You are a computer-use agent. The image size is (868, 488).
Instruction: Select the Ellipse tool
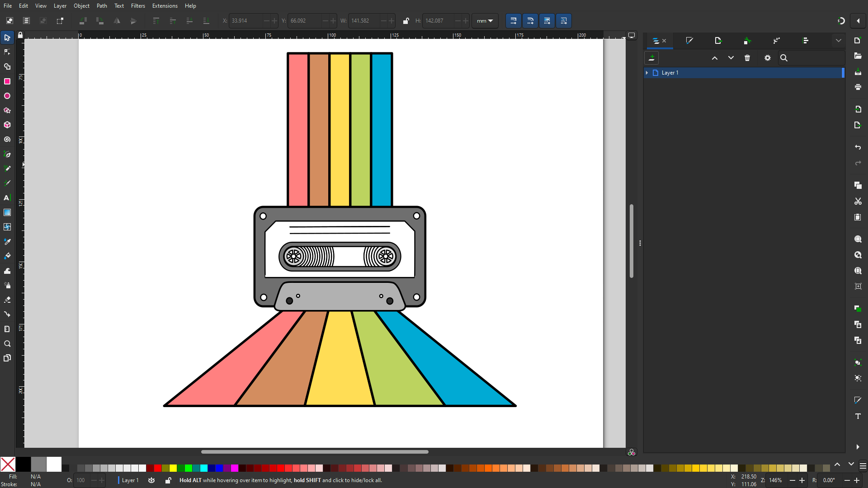pos(7,96)
